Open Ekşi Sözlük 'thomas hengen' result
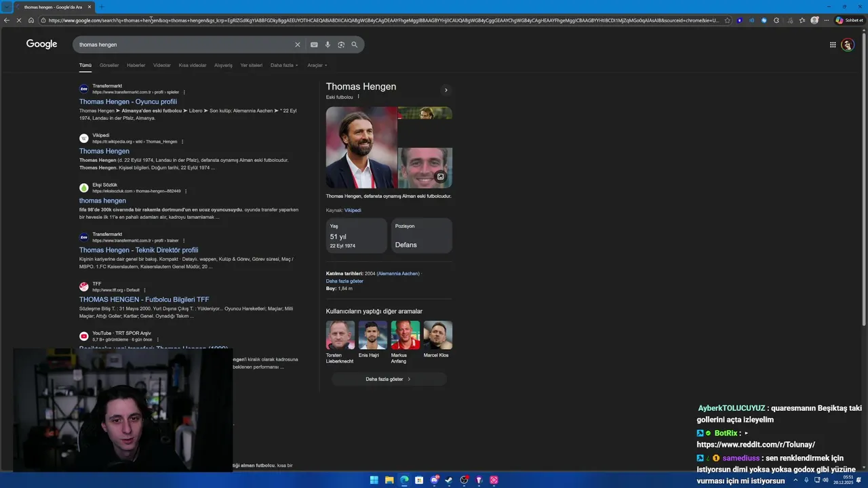 coord(102,201)
